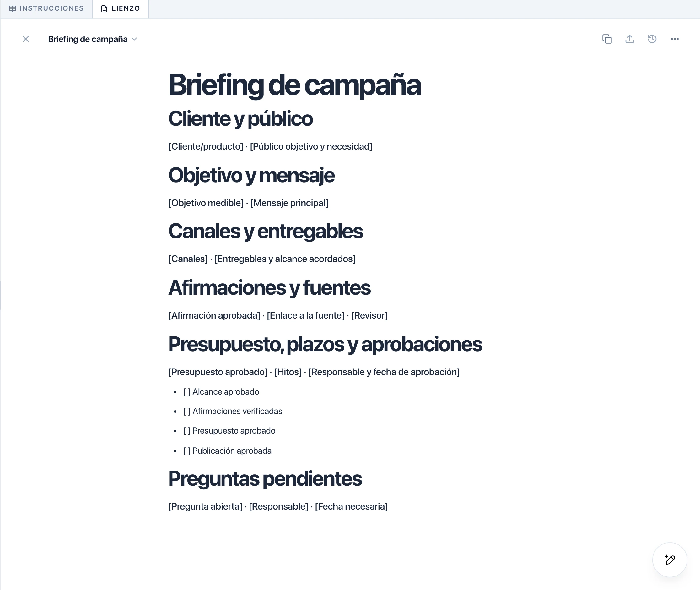Click the [Objetivo medible] placeholder
The width and height of the screenshot is (700, 590).
coord(206,203)
